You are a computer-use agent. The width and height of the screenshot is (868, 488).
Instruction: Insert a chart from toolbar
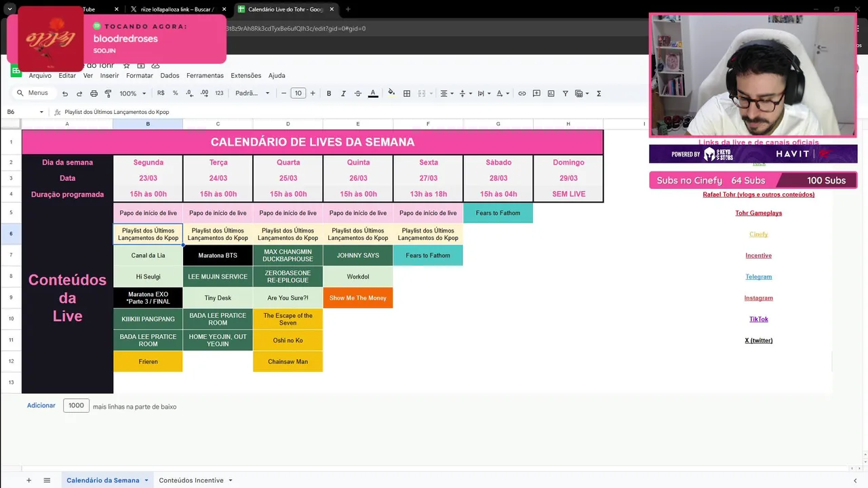coord(551,94)
